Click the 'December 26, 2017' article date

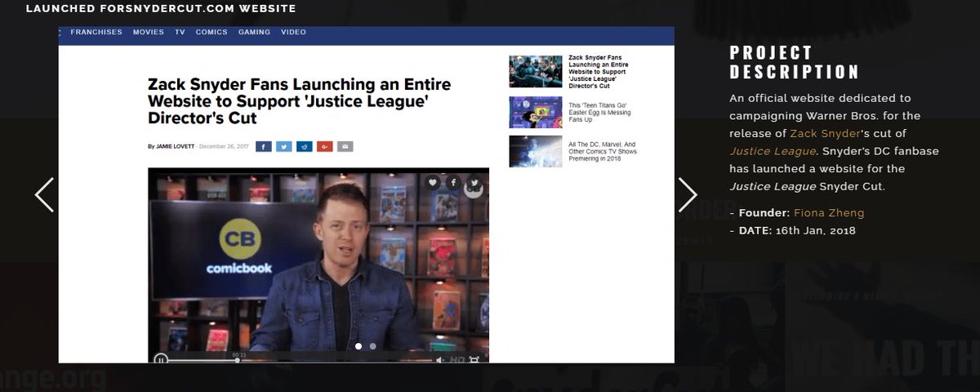coord(225,147)
